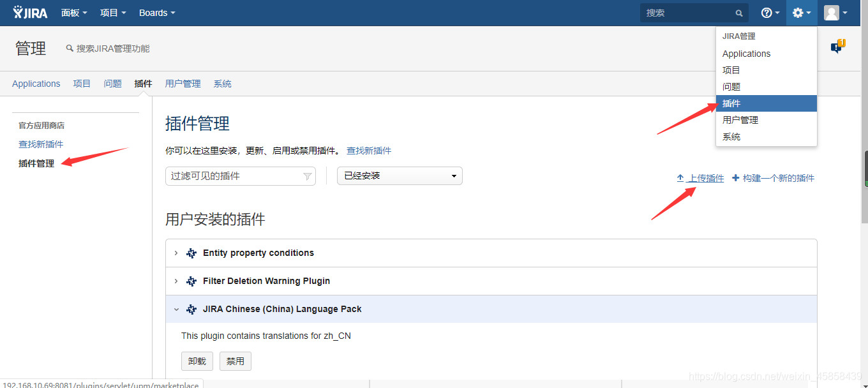Select 插件 in the JIRA管理 dropdown menu
Viewport: 868px width, 388px height.
tap(767, 103)
